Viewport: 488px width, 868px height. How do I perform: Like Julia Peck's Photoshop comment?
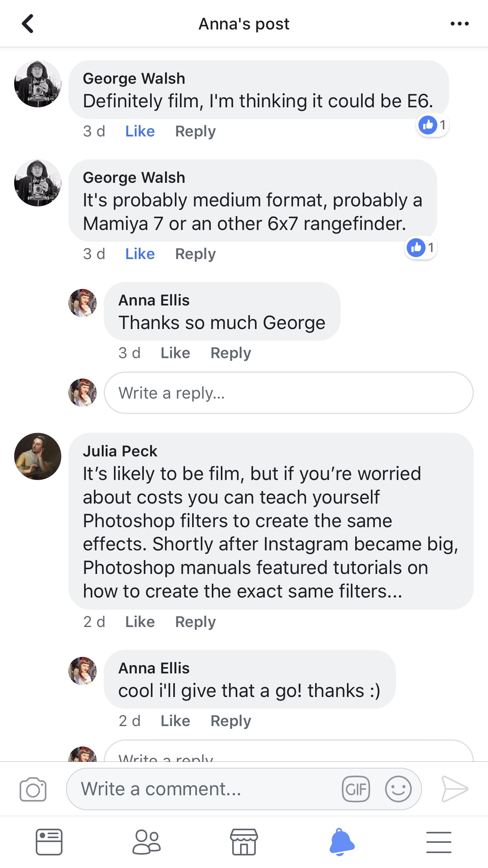(x=140, y=622)
